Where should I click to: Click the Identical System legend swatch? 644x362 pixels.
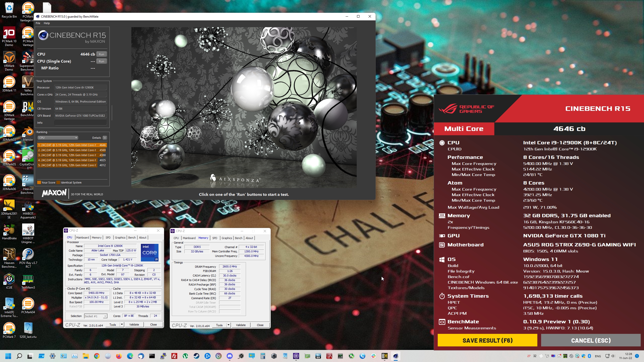pos(58,183)
